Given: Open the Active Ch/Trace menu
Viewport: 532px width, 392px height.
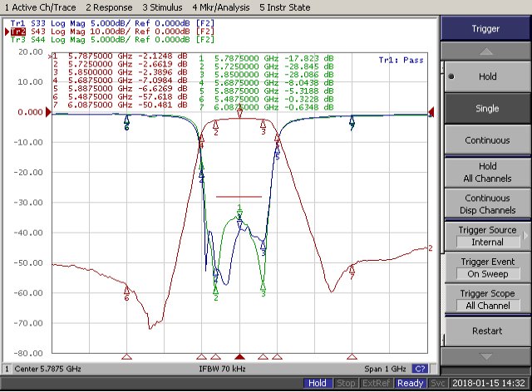Looking at the screenshot, I should click(40, 7).
